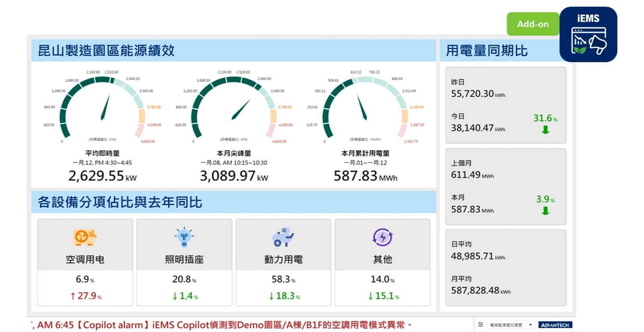Expand the dashboard selection dropdown
Image resolution: width=644 pixels, height=332 pixels.
click(510, 325)
